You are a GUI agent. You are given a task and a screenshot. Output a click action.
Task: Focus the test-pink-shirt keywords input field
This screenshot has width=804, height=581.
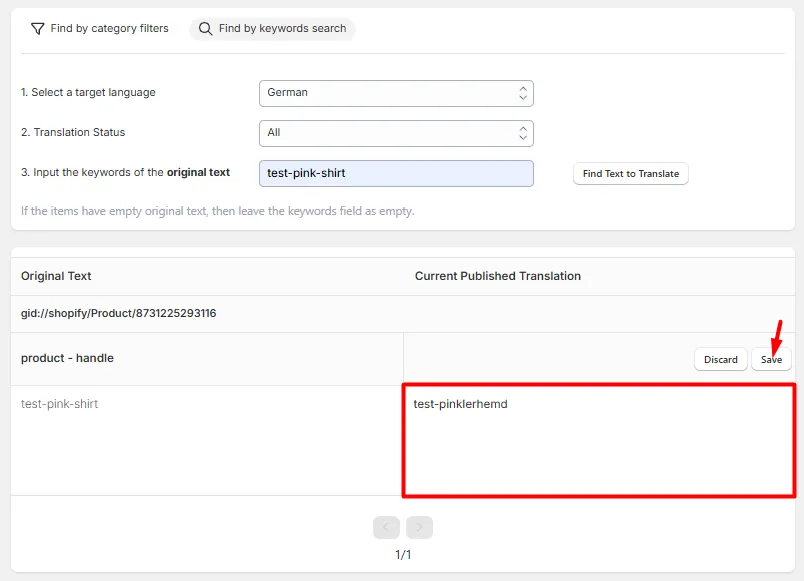pos(396,173)
